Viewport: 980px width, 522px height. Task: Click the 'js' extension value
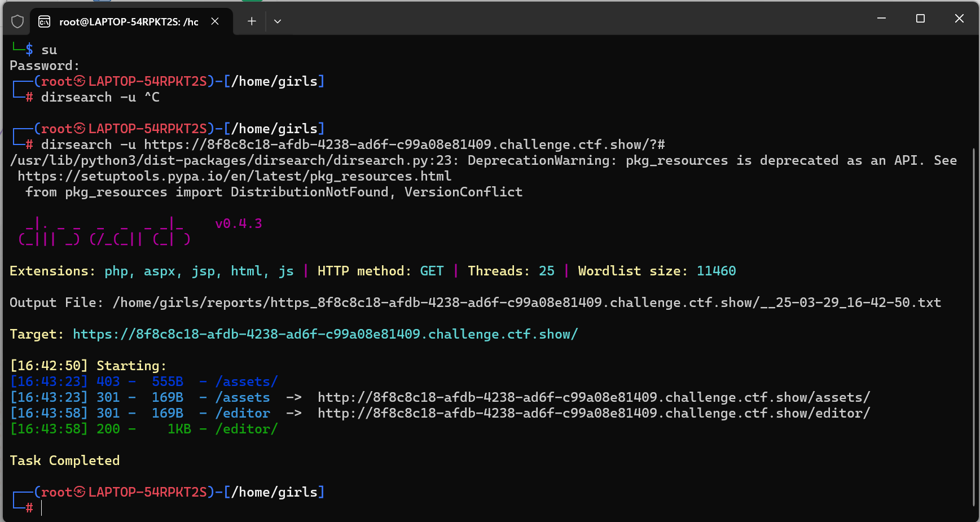pos(286,271)
